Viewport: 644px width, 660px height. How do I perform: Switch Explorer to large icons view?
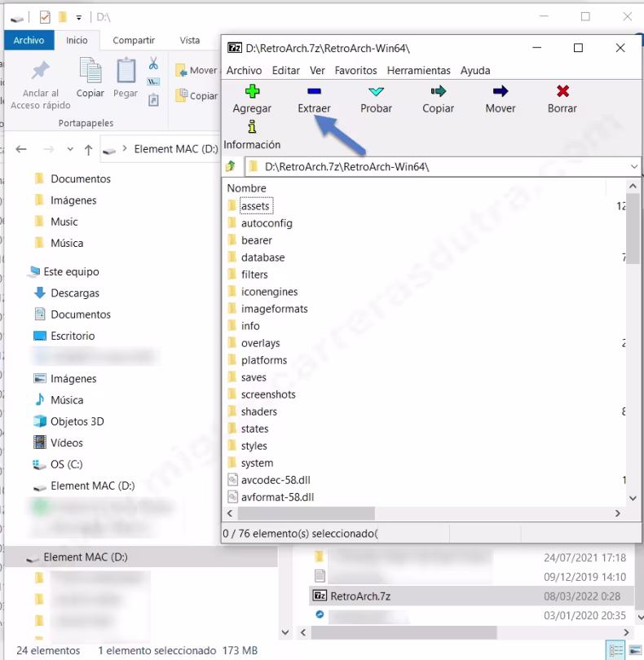pos(634,650)
